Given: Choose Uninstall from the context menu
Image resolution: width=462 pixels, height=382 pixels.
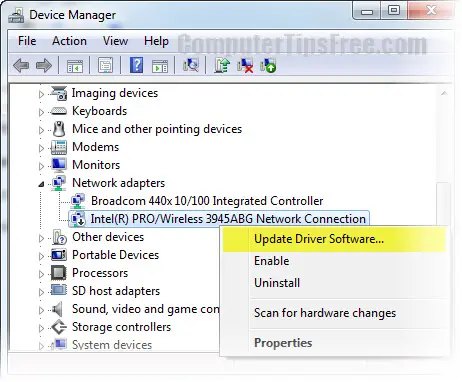Looking at the screenshot, I should click(x=334, y=283).
